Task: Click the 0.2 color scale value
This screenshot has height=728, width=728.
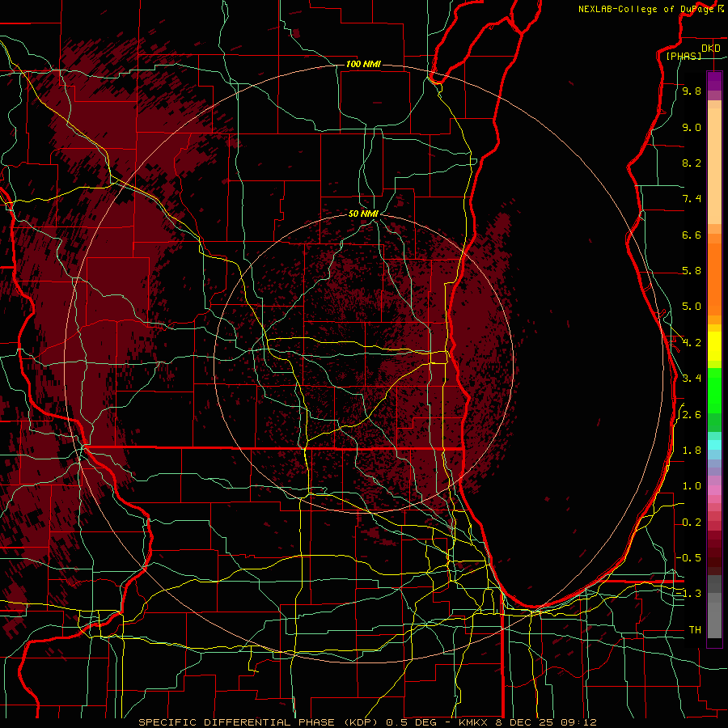Action: coord(692,523)
